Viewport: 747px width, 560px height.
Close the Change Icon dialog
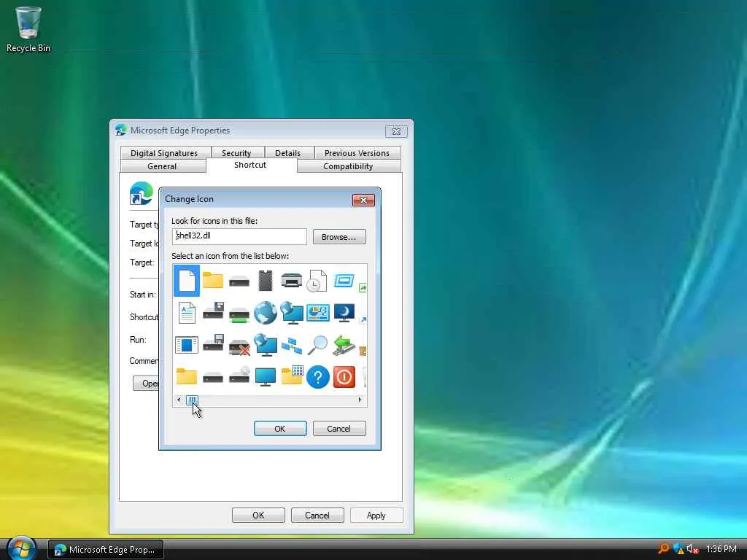[x=363, y=200]
